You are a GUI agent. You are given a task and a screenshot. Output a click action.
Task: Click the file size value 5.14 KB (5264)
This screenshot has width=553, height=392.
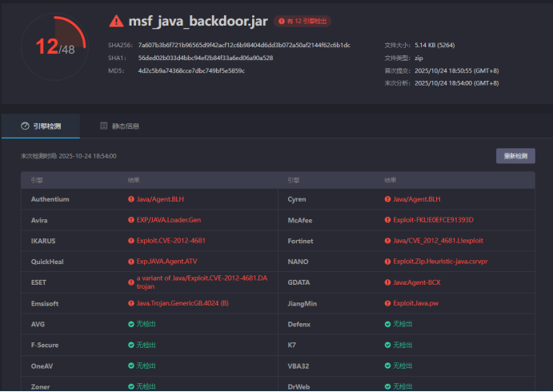click(x=435, y=45)
